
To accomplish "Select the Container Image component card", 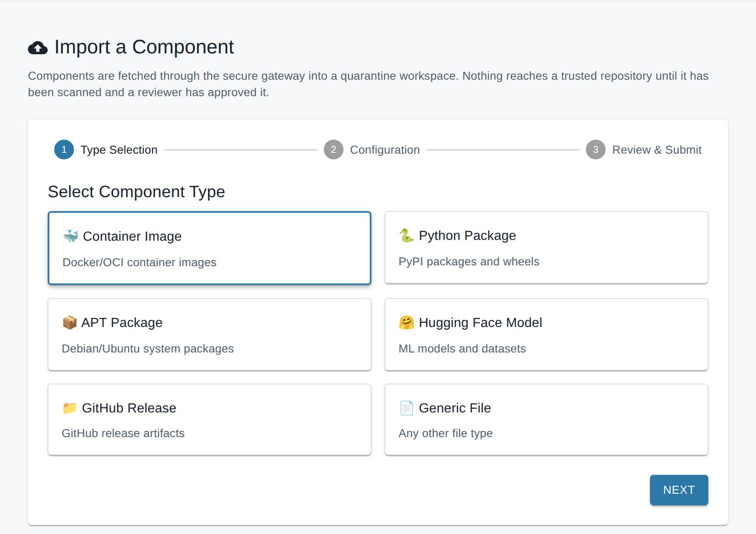I will [x=209, y=248].
